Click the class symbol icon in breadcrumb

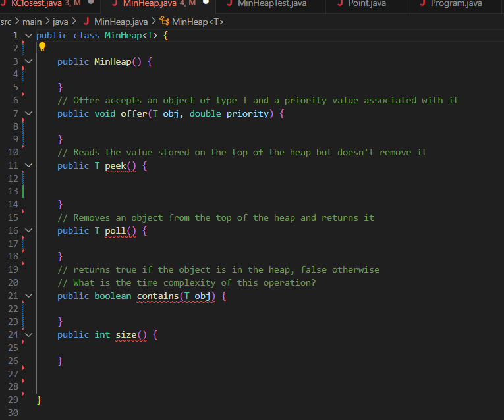(x=165, y=22)
